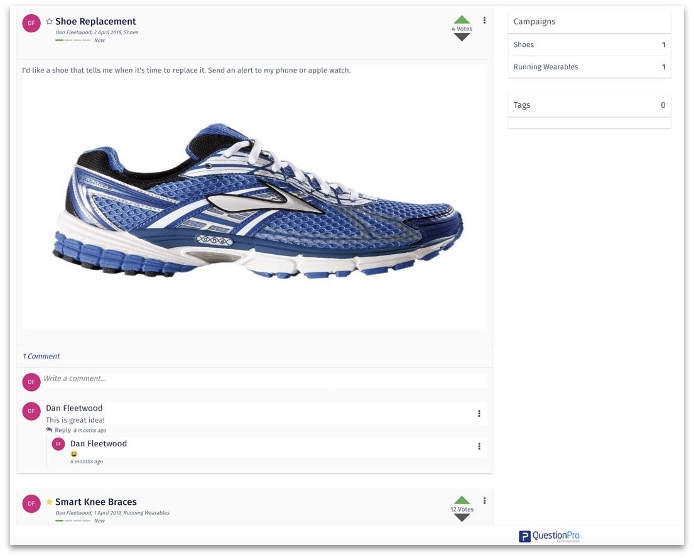Unstar the Smart Knee Braces idea
The image size is (694, 558).
(49, 502)
